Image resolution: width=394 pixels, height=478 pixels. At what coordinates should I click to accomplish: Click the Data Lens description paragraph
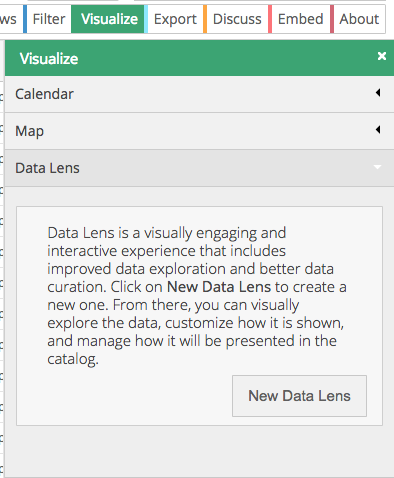(197, 295)
